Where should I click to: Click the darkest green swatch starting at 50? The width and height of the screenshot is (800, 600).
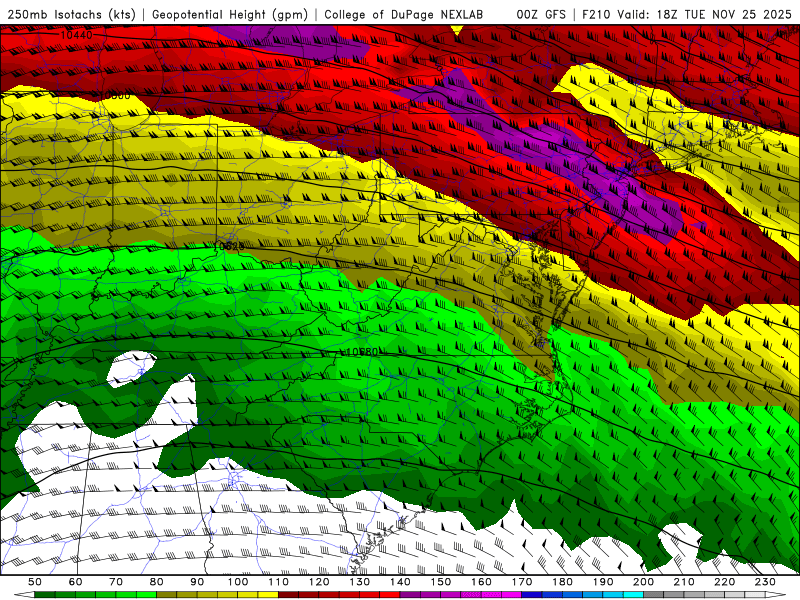(x=45, y=595)
